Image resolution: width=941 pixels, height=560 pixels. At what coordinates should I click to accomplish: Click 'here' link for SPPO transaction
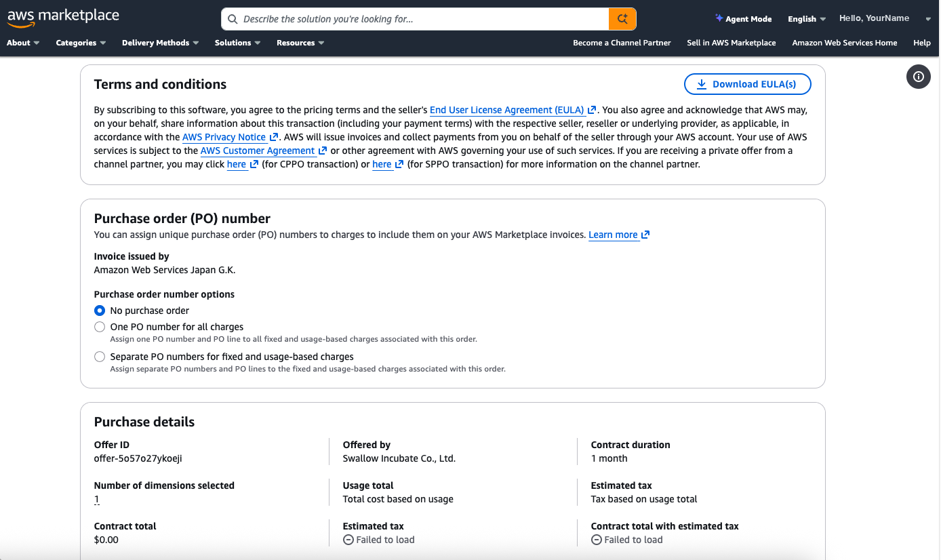click(x=382, y=164)
